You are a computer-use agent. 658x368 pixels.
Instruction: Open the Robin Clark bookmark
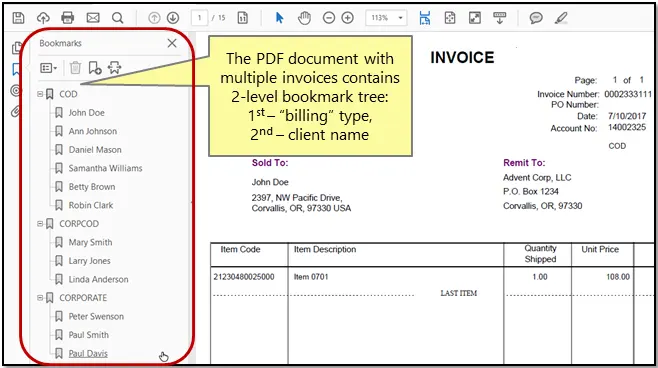pyautogui.click(x=91, y=205)
